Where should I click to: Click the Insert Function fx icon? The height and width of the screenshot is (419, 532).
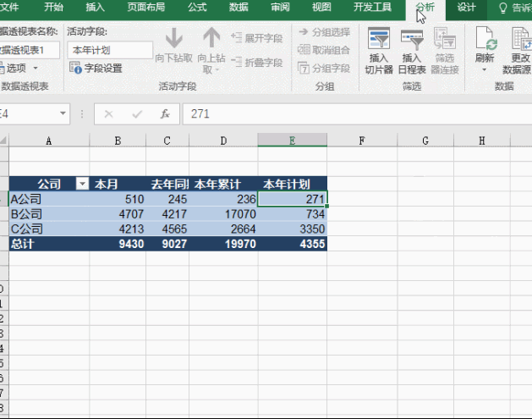pyautogui.click(x=165, y=113)
